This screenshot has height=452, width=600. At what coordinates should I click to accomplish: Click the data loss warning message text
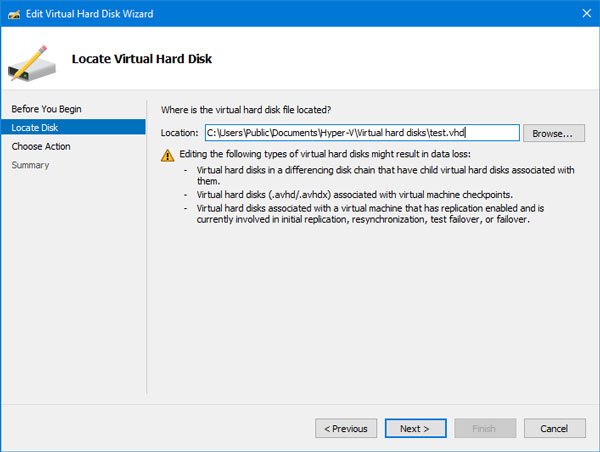point(325,154)
